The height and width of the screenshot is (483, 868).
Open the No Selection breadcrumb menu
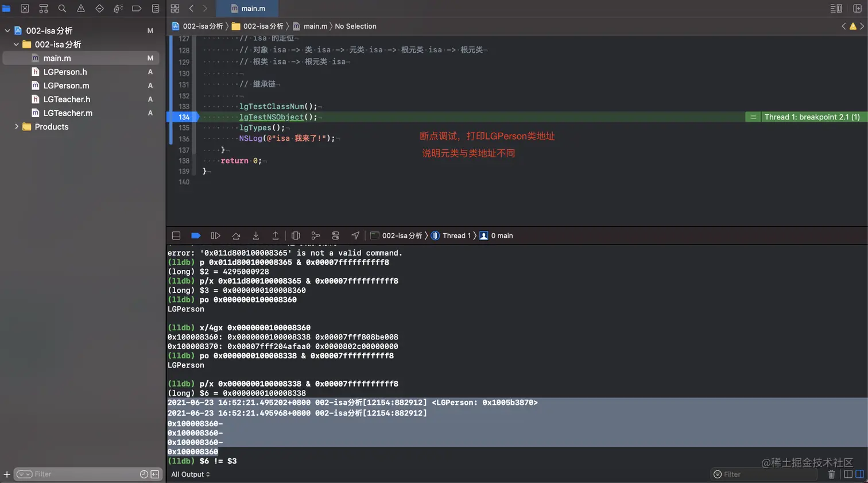[x=355, y=26]
